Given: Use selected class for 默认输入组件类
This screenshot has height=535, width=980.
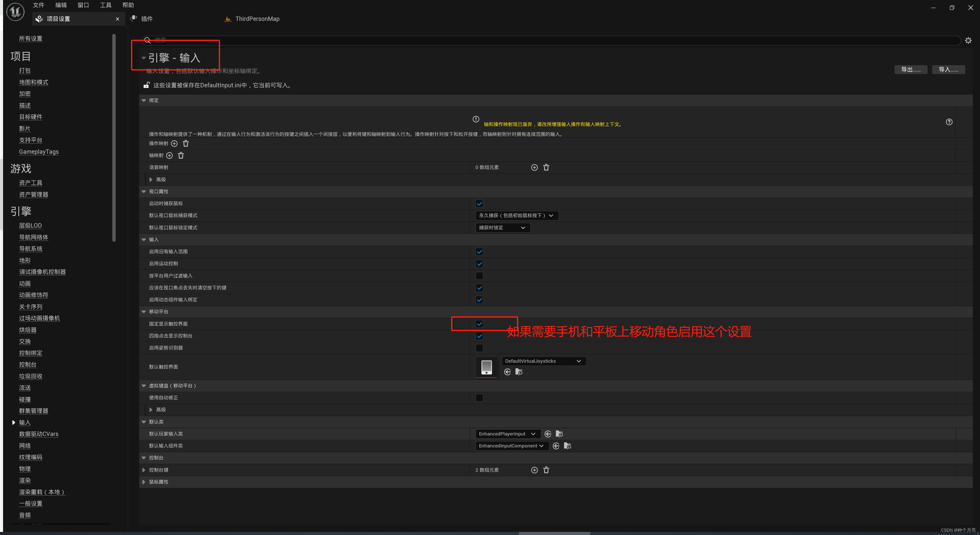Looking at the screenshot, I should [x=556, y=446].
